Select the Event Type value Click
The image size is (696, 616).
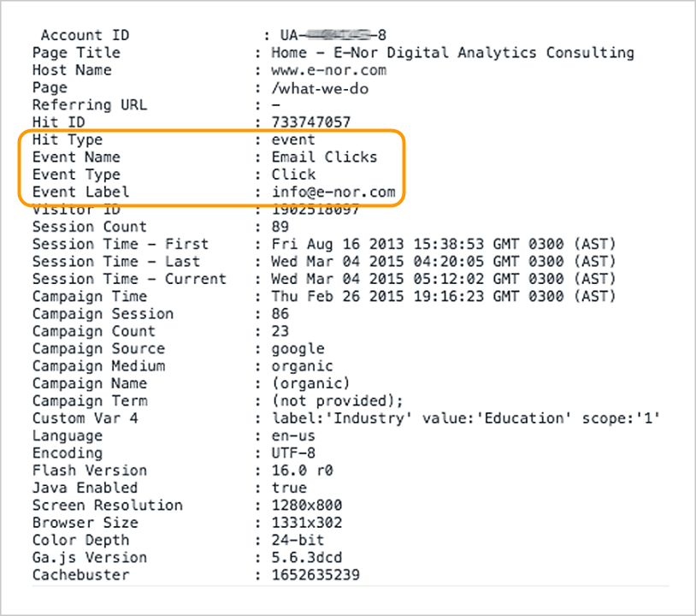pyautogui.click(x=293, y=175)
